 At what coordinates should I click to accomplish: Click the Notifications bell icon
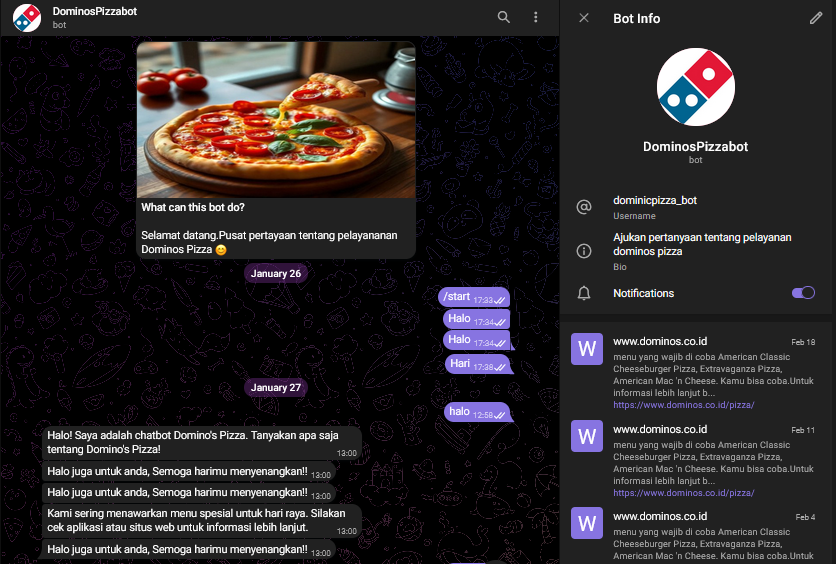click(584, 293)
